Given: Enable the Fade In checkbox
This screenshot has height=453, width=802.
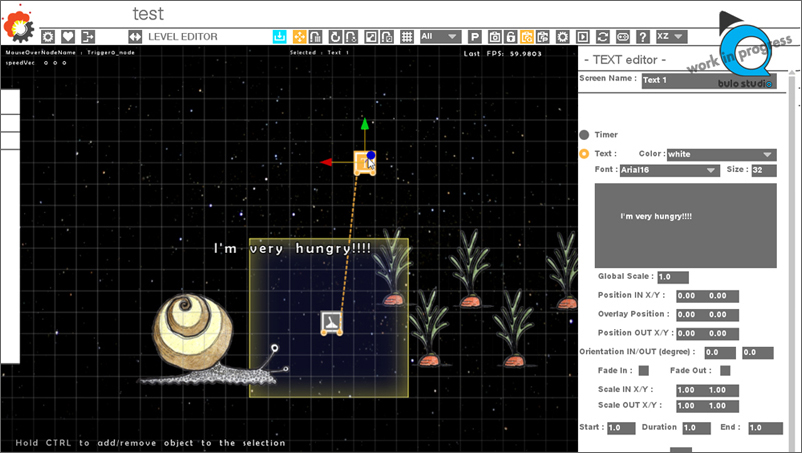Looking at the screenshot, I should coord(644,371).
